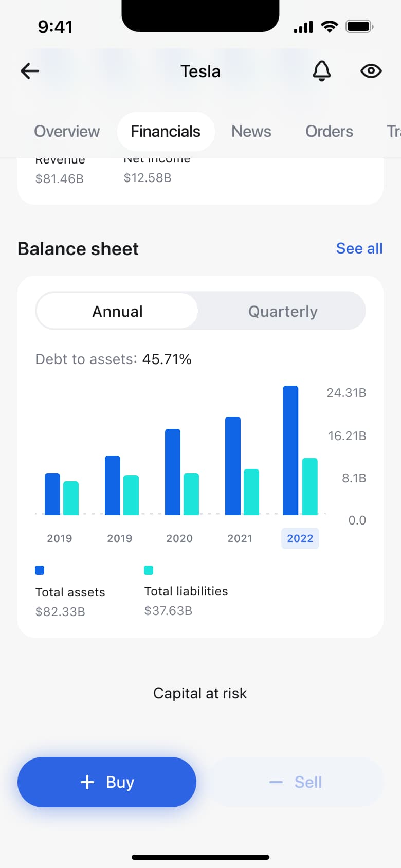Tap the 2021 total assets bar
Viewport: 401px width, 868px height.
point(233,466)
